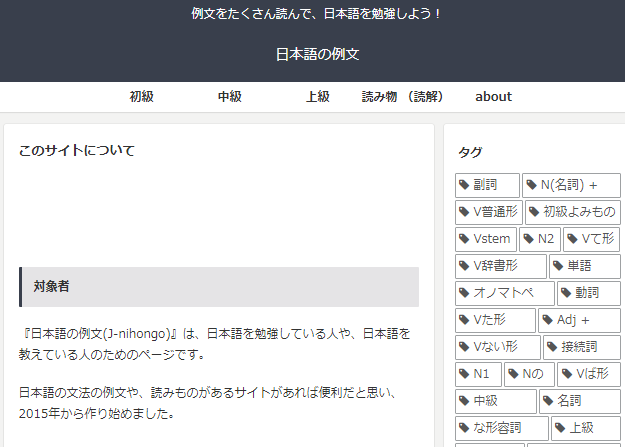Go to the 上級 navigation item

[x=318, y=97]
